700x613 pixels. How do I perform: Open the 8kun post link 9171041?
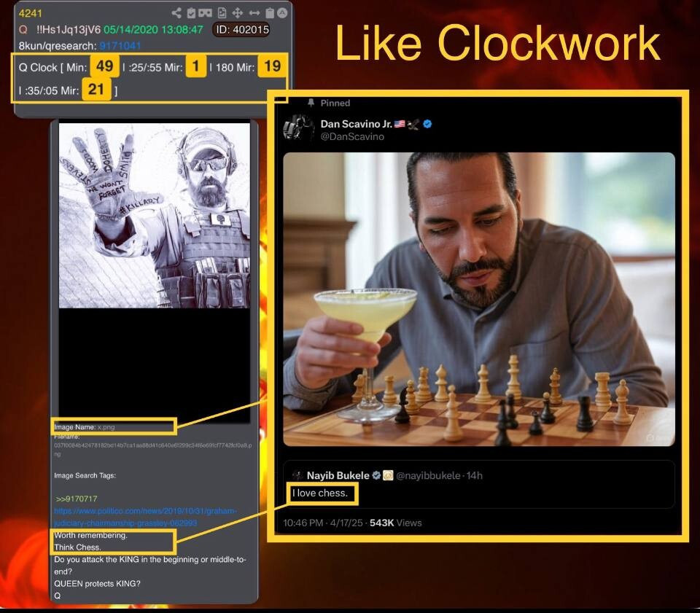tap(120, 45)
